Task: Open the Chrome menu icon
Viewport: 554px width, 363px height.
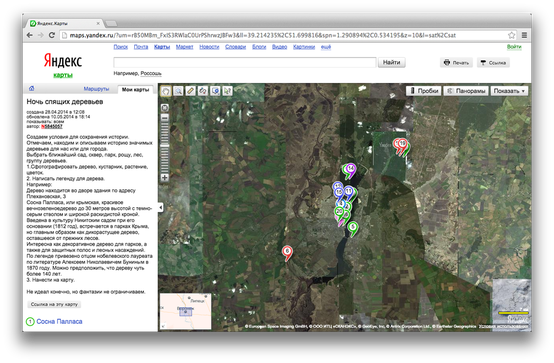Action: tap(524, 35)
